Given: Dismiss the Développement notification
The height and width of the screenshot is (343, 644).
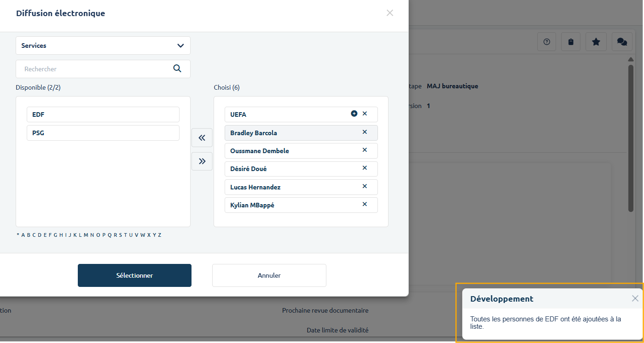Looking at the screenshot, I should pyautogui.click(x=635, y=298).
